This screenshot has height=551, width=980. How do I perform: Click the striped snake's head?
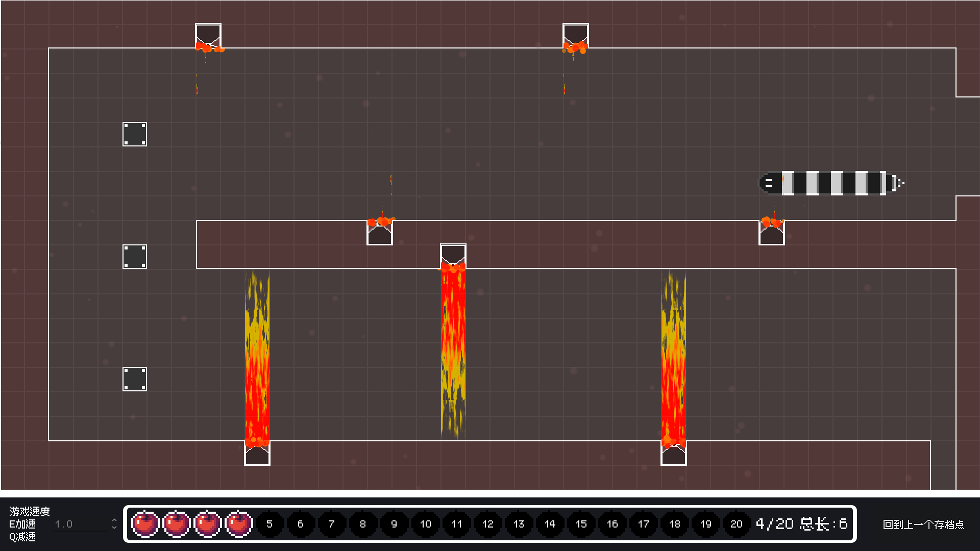[770, 184]
